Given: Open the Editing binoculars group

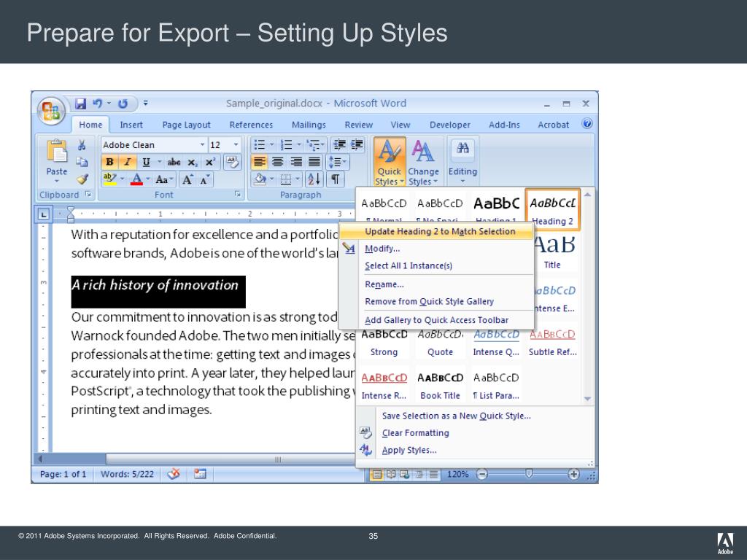Looking at the screenshot, I should tap(462, 161).
